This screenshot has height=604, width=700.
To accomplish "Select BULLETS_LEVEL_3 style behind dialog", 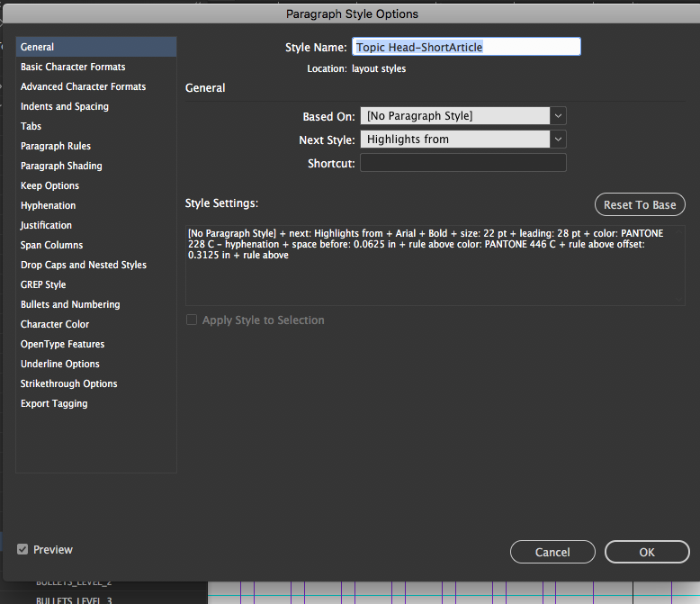I will tap(74, 600).
